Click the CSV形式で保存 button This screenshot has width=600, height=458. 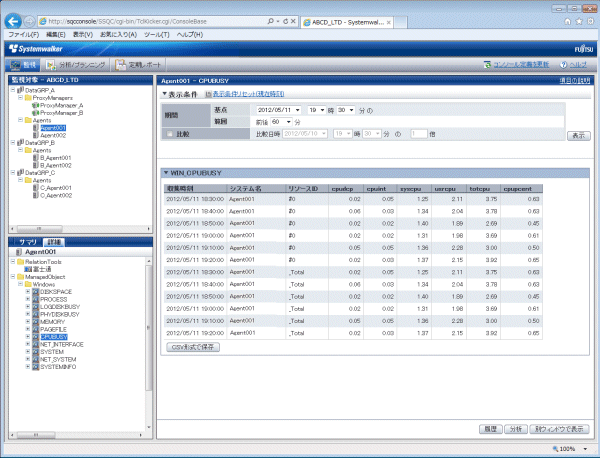click(x=193, y=346)
